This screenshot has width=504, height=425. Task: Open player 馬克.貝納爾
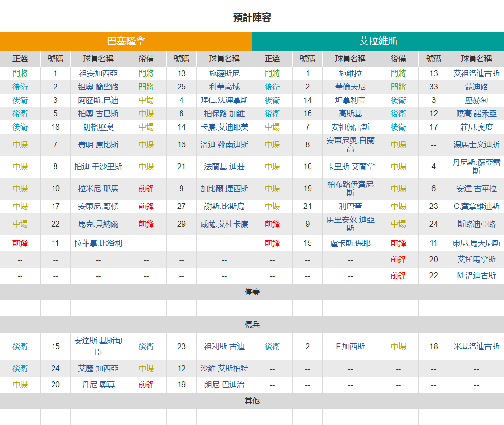coord(98,224)
